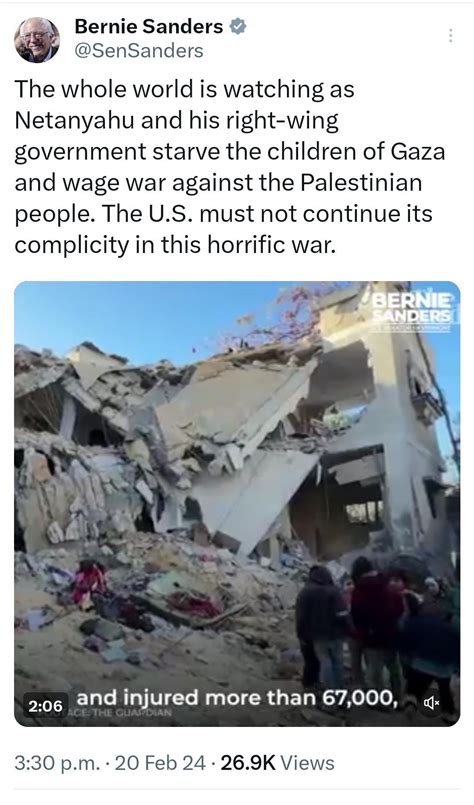
Task: Click the group of people in video
Action: point(377,624)
